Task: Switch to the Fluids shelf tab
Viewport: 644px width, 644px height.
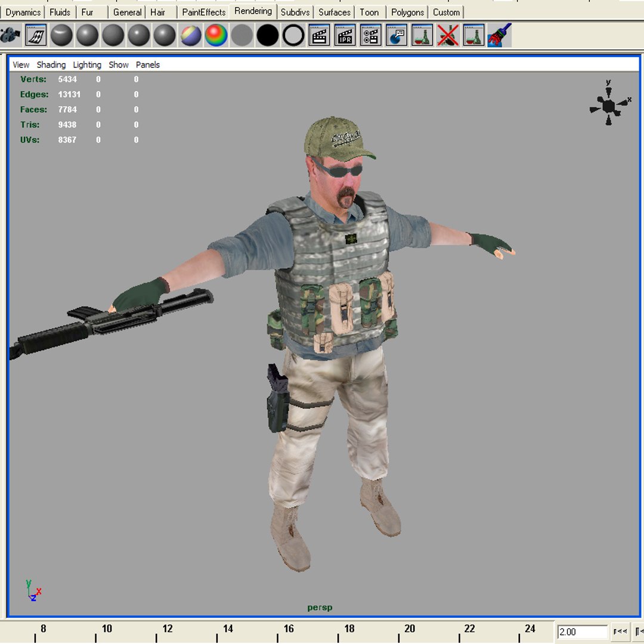Action: tap(60, 13)
